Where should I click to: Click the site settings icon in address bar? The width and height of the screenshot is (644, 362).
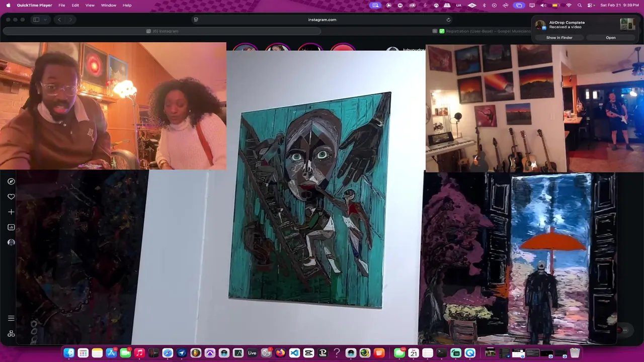point(196,20)
